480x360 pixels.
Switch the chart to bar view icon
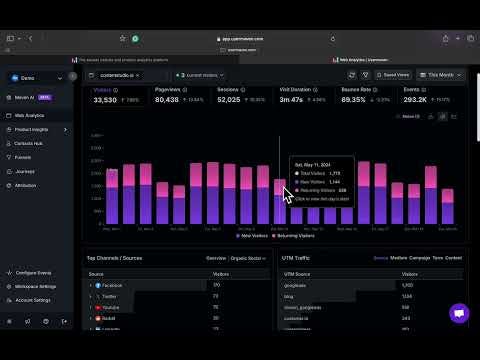tap(443, 117)
